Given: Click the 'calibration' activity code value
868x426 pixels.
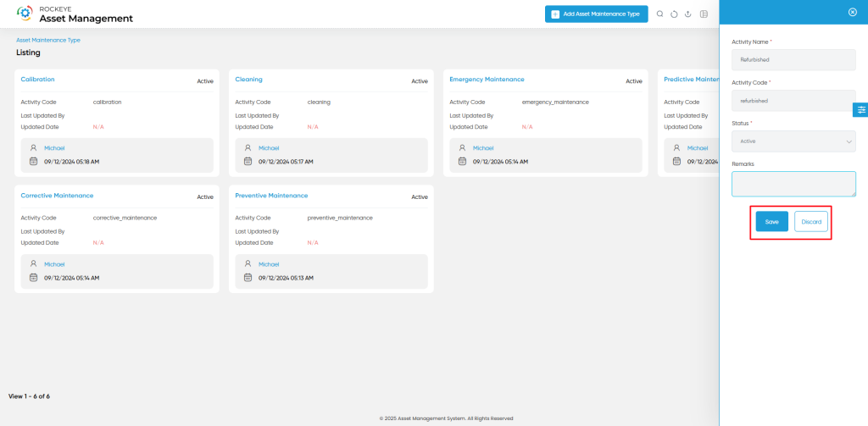Looking at the screenshot, I should pos(107,102).
